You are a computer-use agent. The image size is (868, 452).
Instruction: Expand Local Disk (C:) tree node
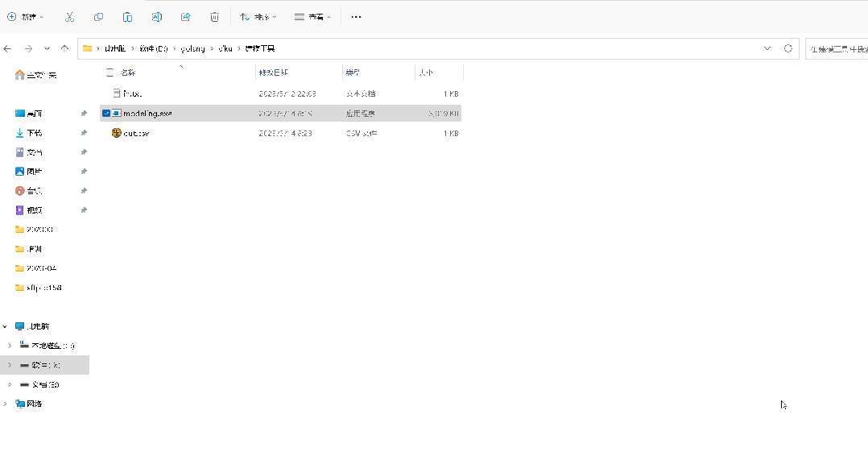point(10,346)
